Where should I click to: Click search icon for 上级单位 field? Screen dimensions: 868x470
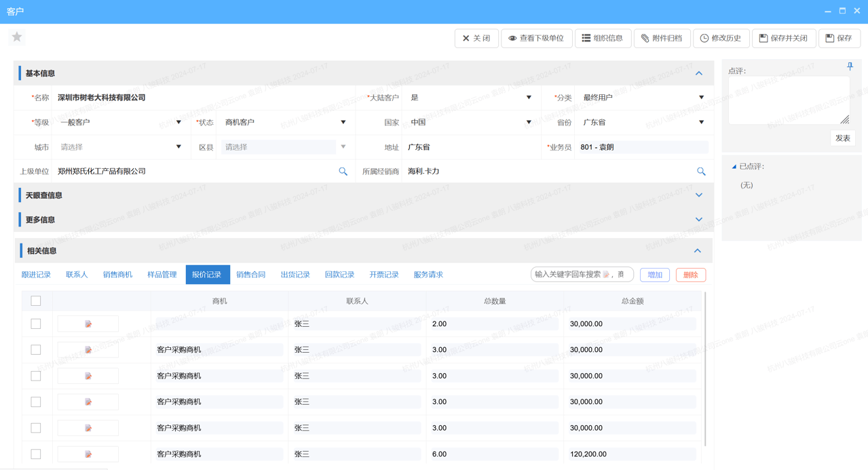343,172
